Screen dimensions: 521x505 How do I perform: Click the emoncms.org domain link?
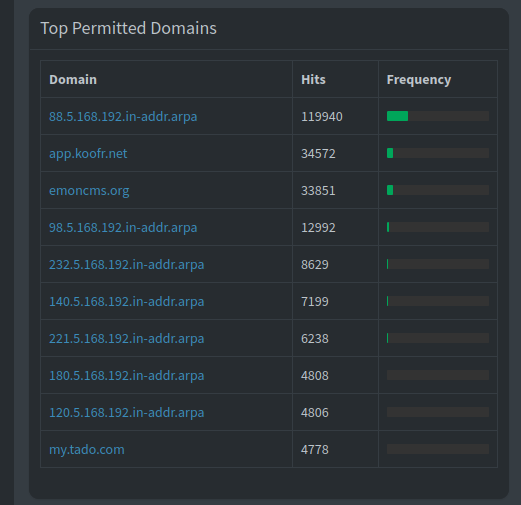tap(89, 190)
